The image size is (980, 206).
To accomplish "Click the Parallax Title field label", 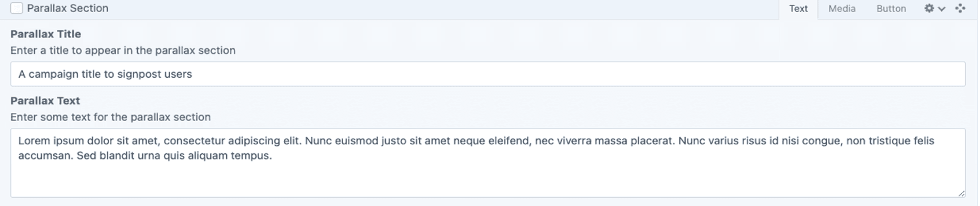I will (45, 34).
